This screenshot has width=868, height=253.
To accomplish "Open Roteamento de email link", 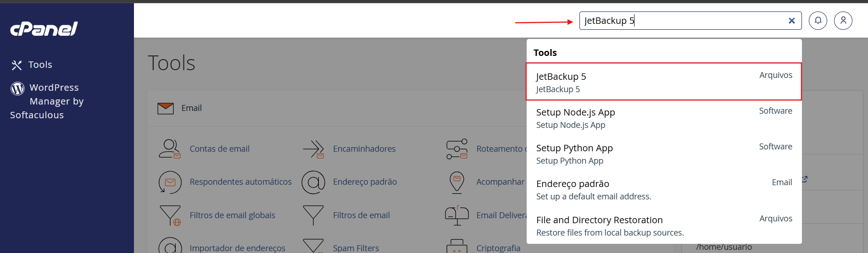I will (501, 149).
